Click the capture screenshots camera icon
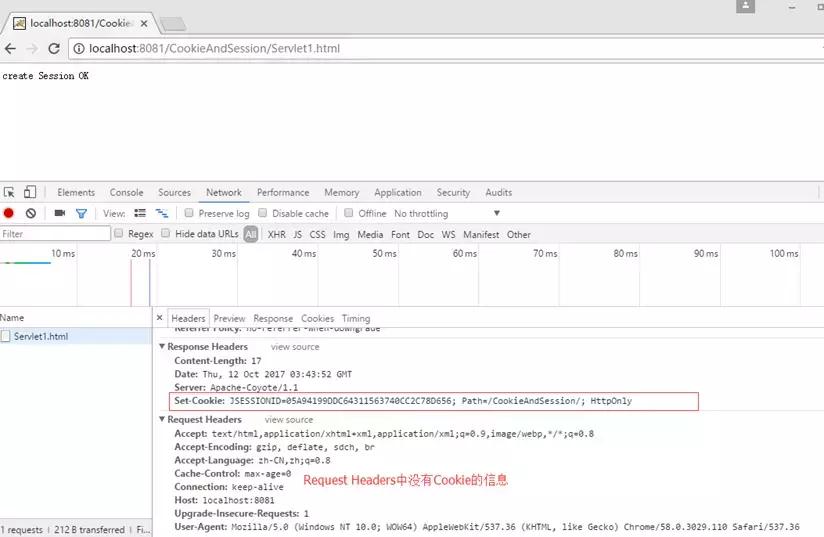The width and height of the screenshot is (824, 537). (60, 213)
